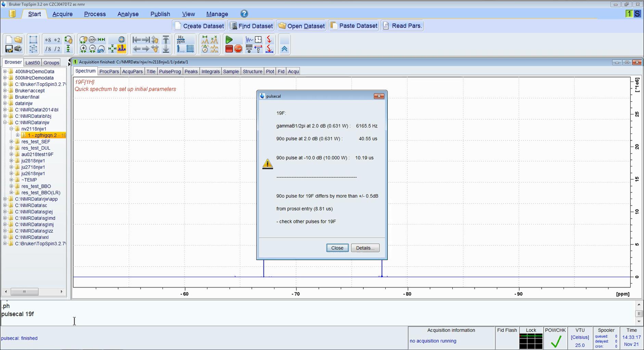Start acquisition with green play icon
This screenshot has height=350, width=644.
click(x=229, y=40)
